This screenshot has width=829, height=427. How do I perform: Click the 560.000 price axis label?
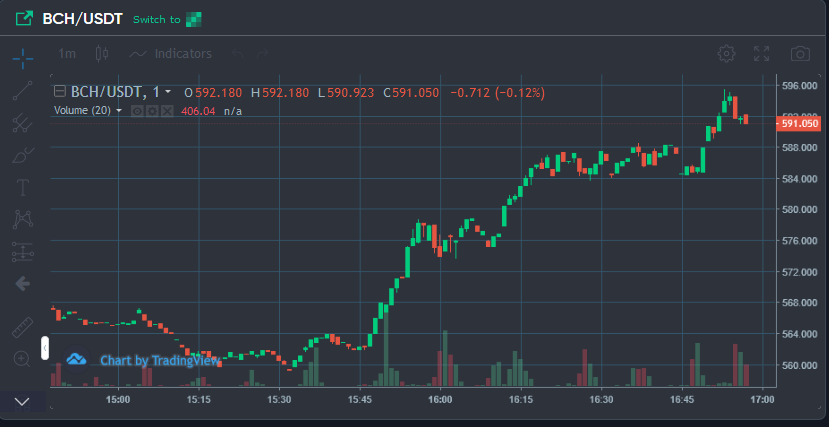pos(802,365)
